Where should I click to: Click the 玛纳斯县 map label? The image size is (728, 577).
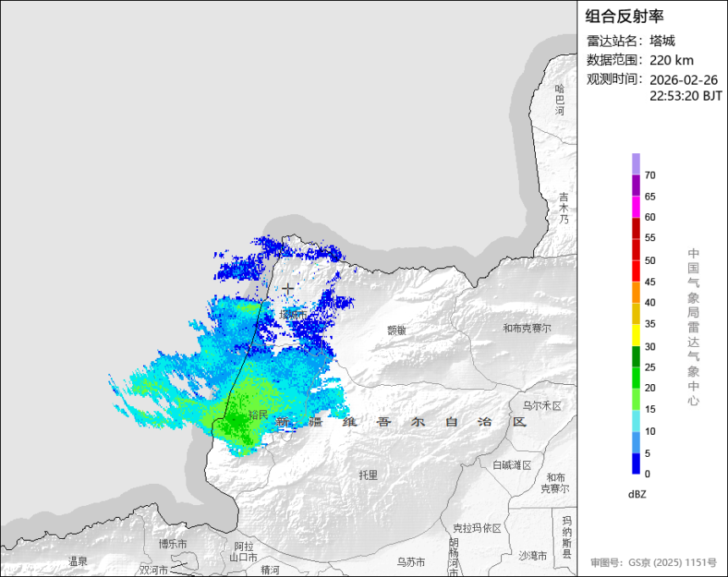click(x=567, y=536)
